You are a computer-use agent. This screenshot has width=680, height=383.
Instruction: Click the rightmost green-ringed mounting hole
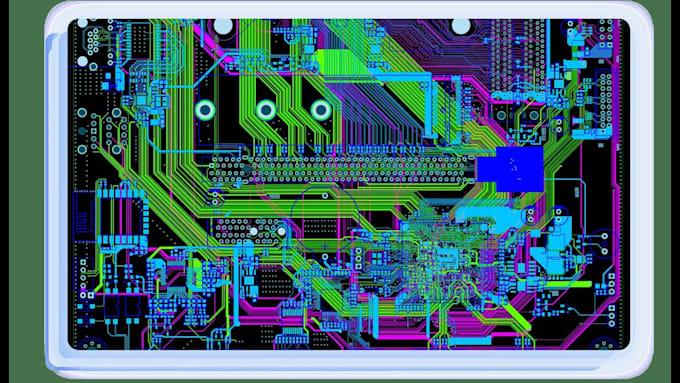click(321, 110)
